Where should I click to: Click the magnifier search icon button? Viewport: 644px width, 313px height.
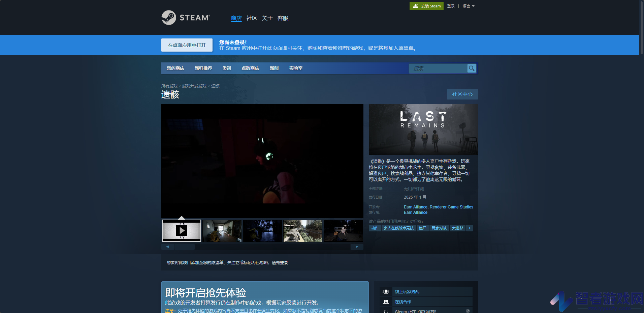pyautogui.click(x=472, y=68)
